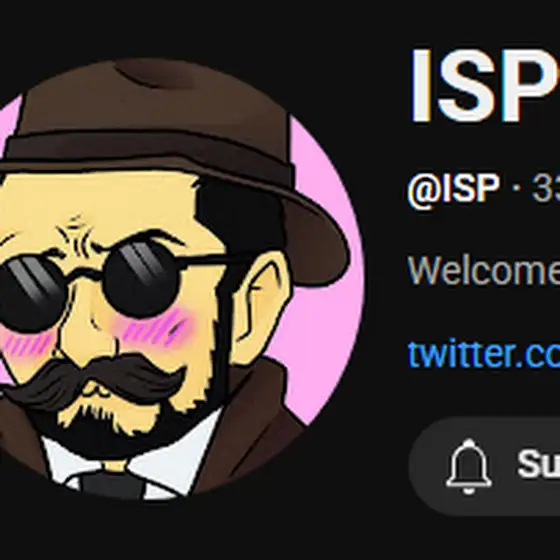This screenshot has width=560, height=560.
Task: Open the dark pill-shaped subscription dropdown button
Action: click(x=484, y=466)
